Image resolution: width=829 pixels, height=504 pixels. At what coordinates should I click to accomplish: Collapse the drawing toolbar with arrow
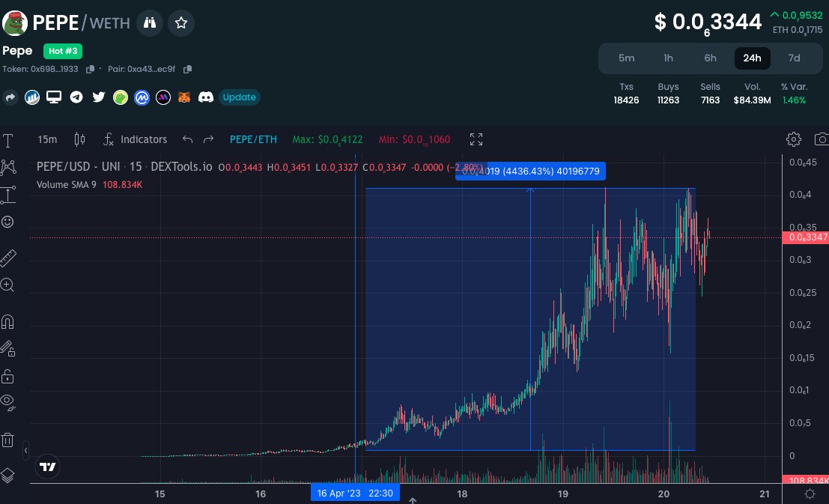pyautogui.click(x=26, y=451)
